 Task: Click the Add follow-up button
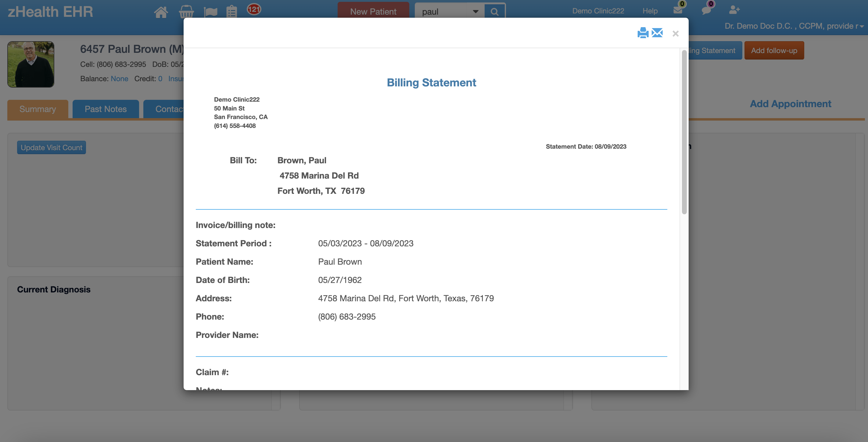coord(774,50)
